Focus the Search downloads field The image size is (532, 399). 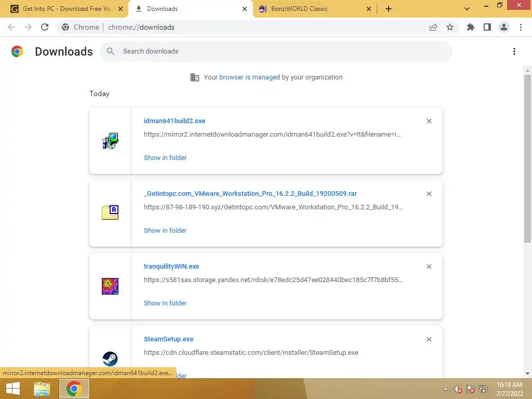coord(276,51)
